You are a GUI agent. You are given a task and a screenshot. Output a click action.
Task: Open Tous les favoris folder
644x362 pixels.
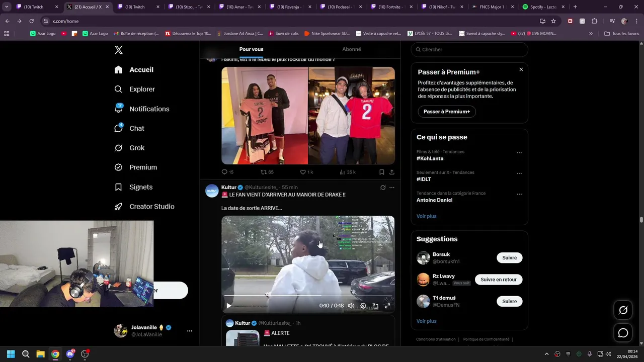621,33
